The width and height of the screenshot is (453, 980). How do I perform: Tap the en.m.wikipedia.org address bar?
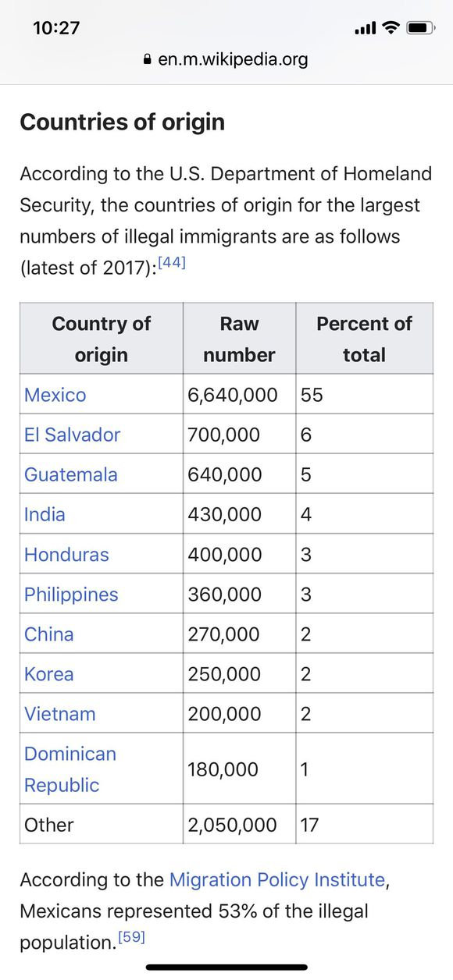click(x=226, y=59)
